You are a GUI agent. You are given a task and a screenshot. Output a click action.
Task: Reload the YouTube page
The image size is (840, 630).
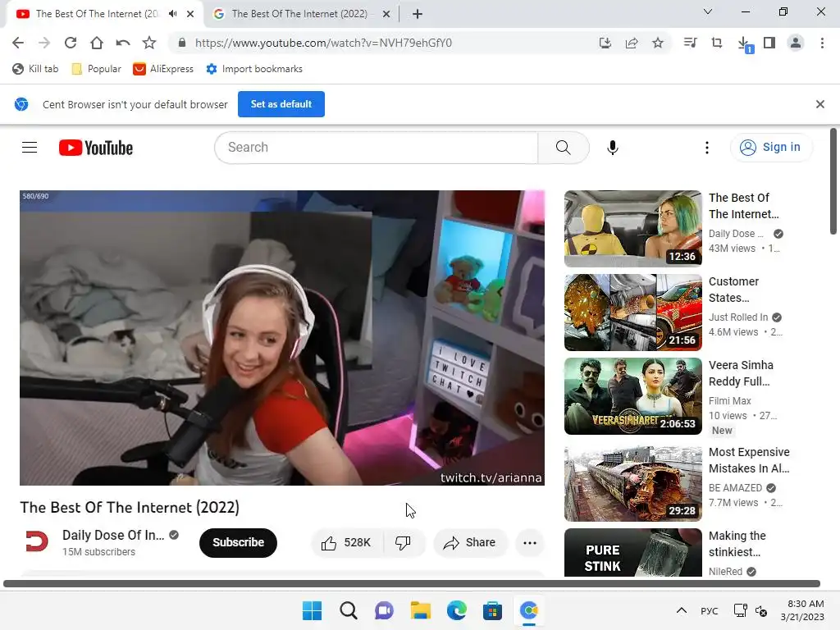[x=71, y=43]
